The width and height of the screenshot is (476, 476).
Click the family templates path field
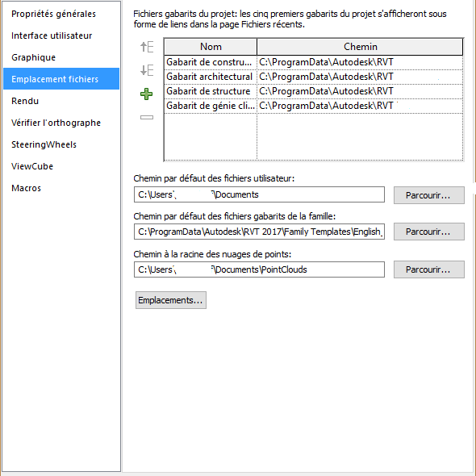pos(259,232)
